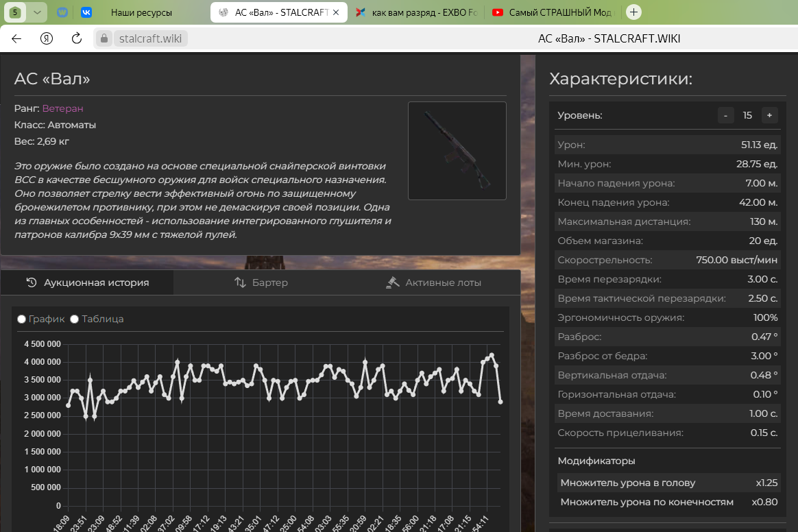This screenshot has height=532, width=798.
Task: Reload the page with refresh icon
Action: coord(76,38)
